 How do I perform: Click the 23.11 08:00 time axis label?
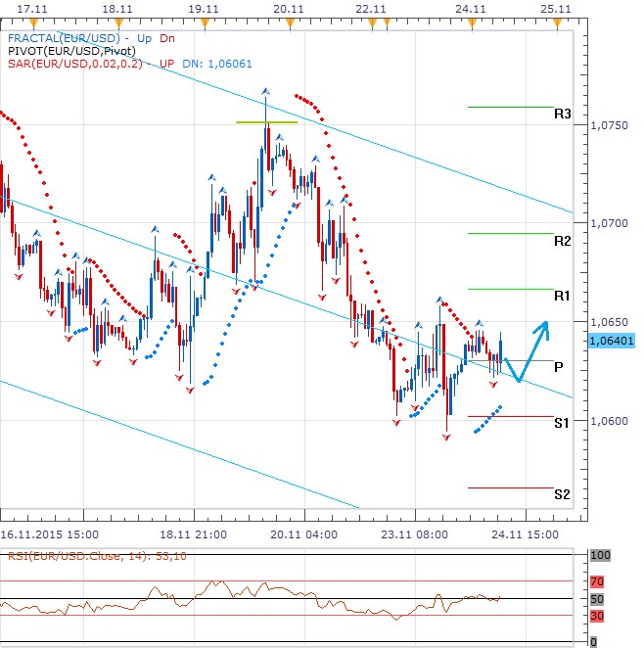[x=414, y=534]
